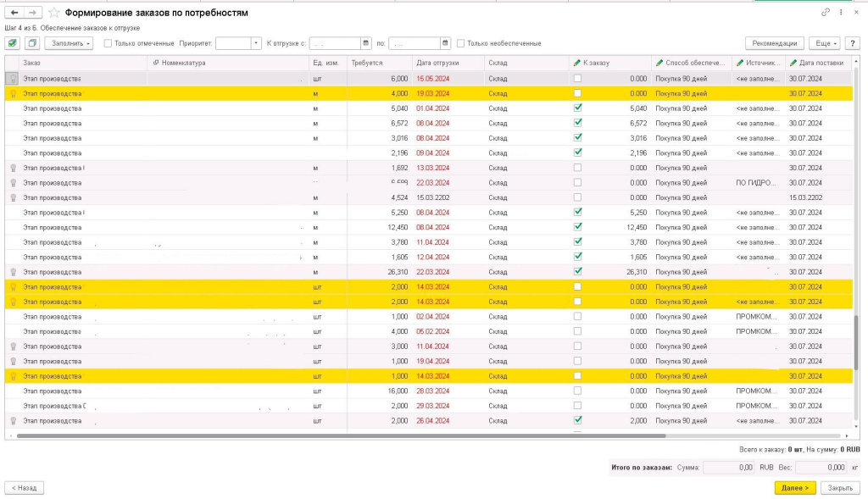Click lightbulb icon in the 3,000 шт row
The width and height of the screenshot is (868, 499).
(x=14, y=347)
